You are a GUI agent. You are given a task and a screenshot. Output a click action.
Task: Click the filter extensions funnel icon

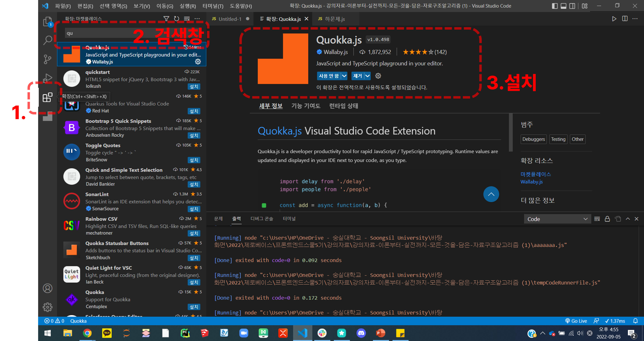click(166, 19)
